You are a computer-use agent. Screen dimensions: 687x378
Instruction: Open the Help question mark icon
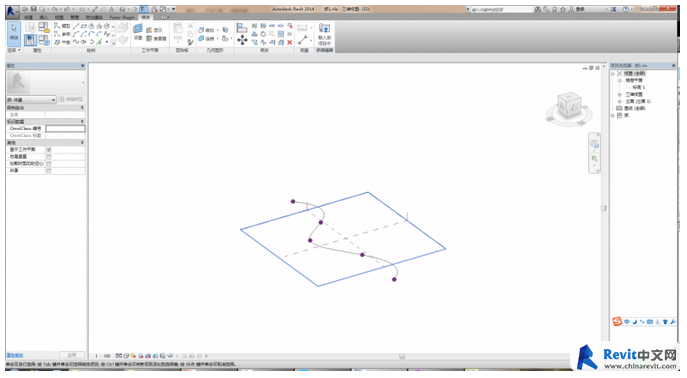coord(626,9)
